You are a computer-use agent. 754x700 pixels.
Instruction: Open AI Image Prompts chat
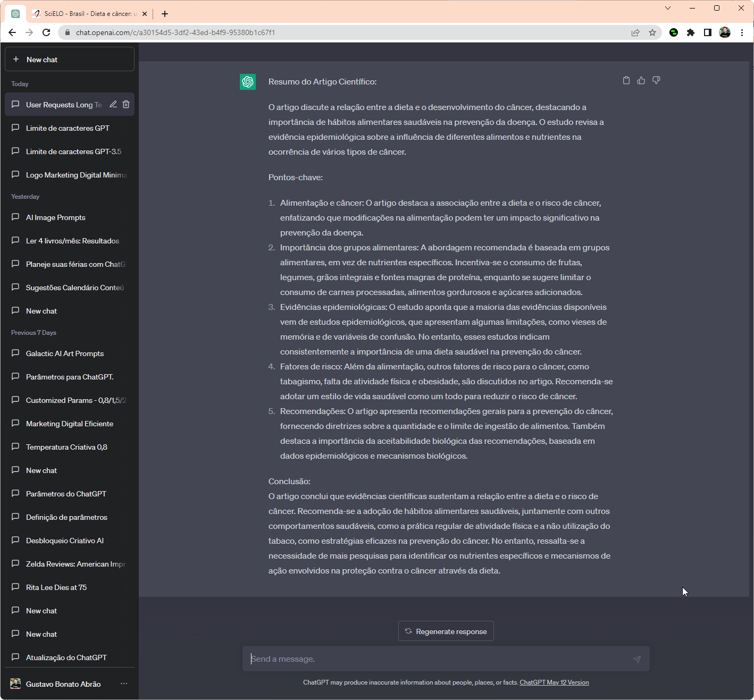70,217
